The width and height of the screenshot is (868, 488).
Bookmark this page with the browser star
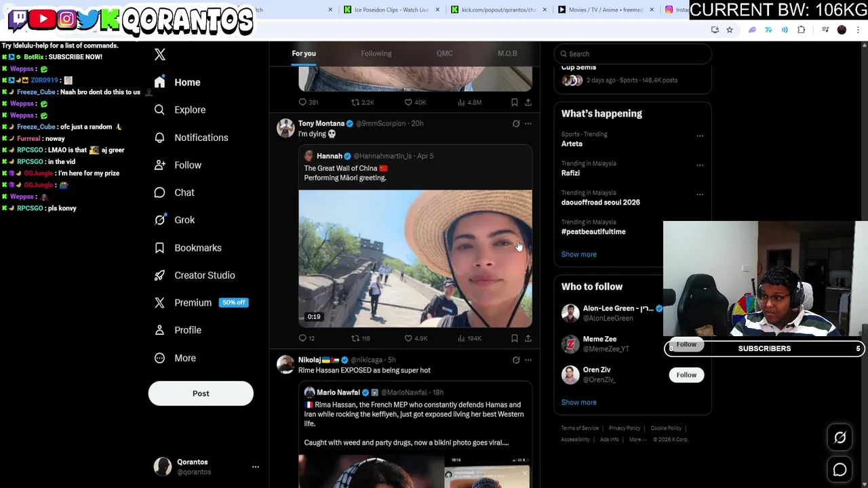click(730, 30)
